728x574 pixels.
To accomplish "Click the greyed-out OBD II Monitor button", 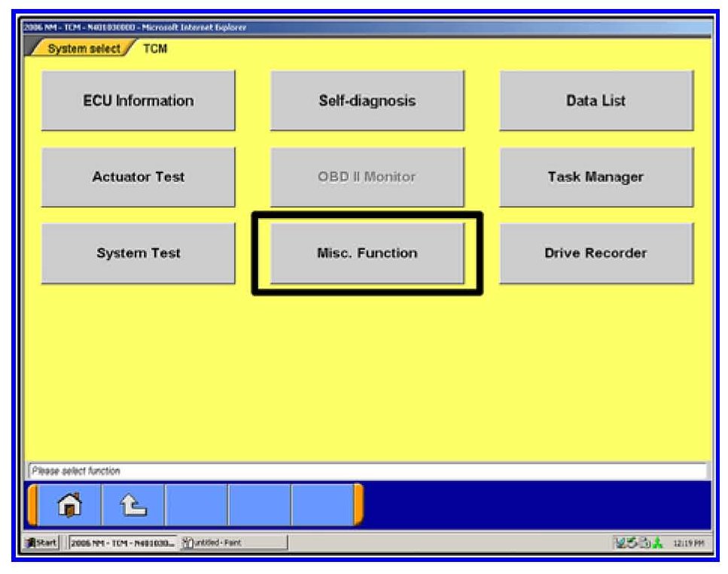I will click(x=367, y=177).
